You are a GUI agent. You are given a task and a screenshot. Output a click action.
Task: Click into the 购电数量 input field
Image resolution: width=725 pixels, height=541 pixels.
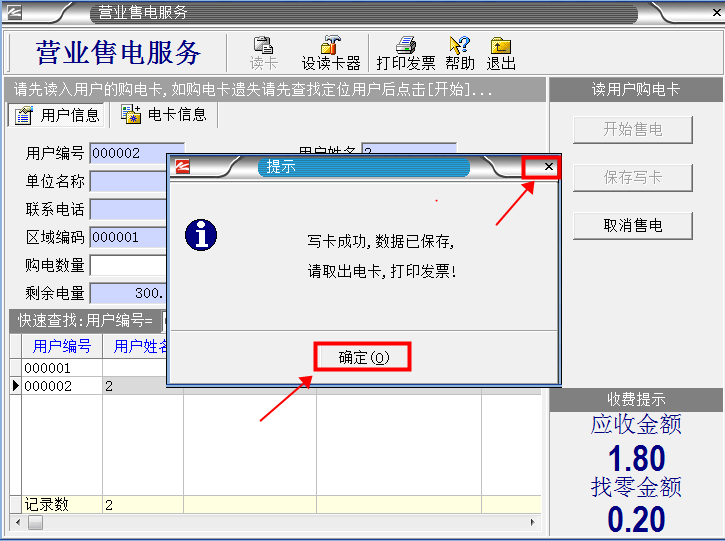[x=127, y=266]
